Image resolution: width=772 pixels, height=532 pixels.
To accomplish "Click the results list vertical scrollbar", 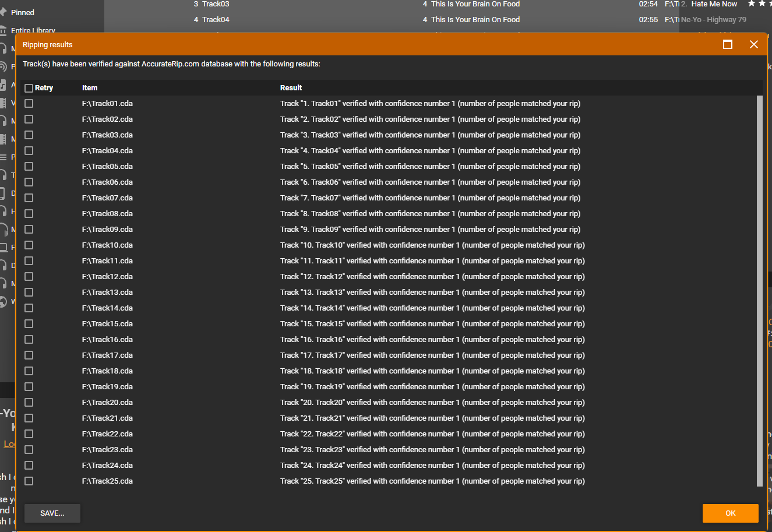I will coord(759,291).
